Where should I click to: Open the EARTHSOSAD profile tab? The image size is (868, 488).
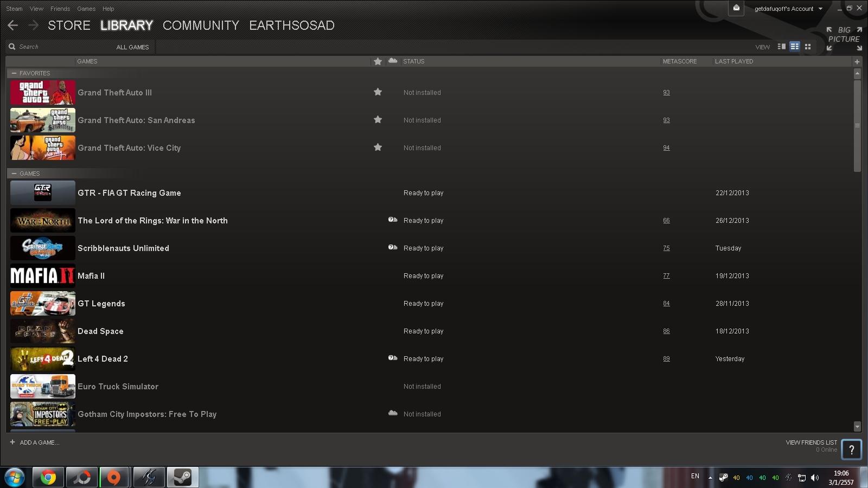point(292,25)
